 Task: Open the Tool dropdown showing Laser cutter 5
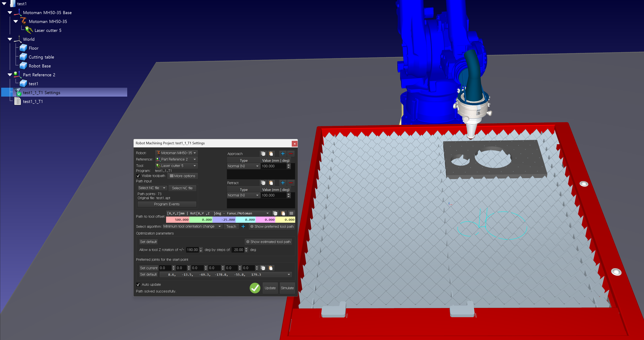(176, 166)
